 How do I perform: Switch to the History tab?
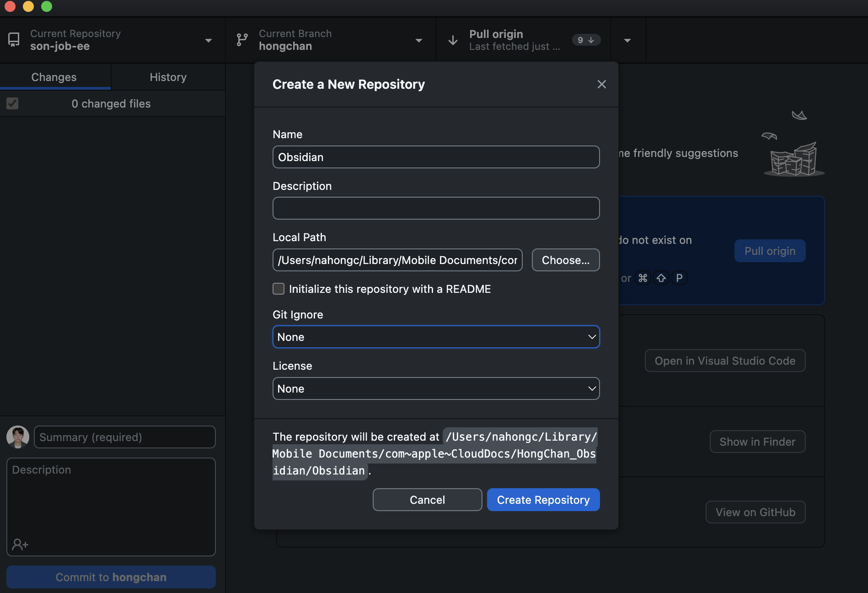168,77
